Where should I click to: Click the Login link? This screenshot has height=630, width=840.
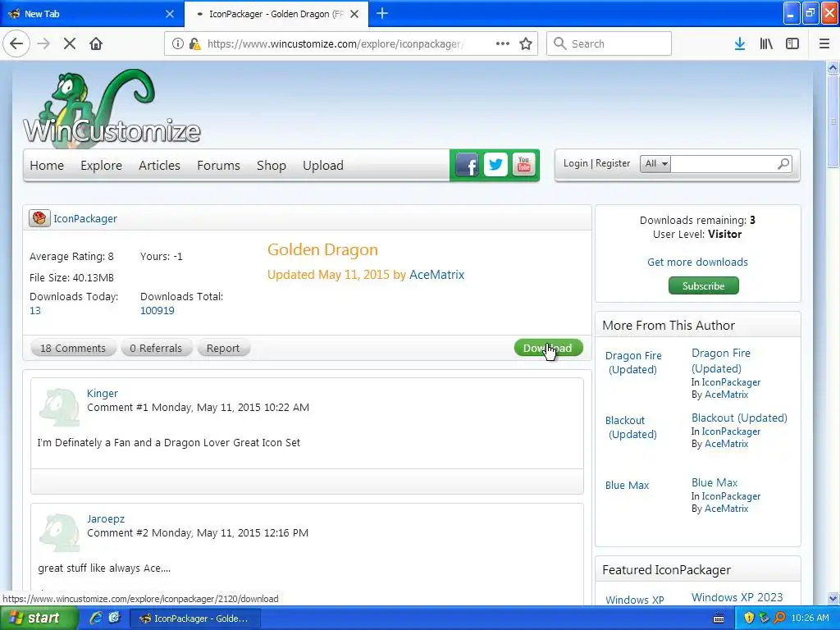(575, 163)
